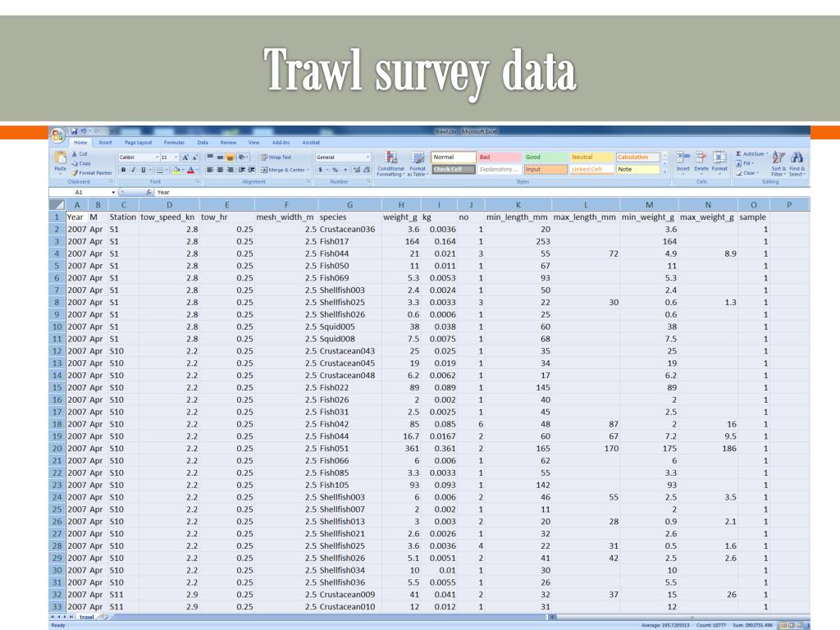Click the Sort & Filter icon

[x=779, y=162]
